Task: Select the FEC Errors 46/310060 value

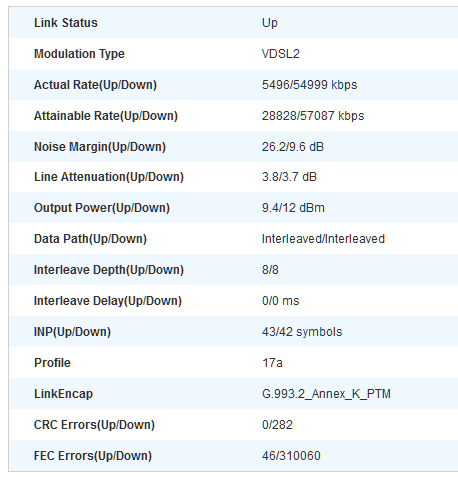Action: (291, 456)
